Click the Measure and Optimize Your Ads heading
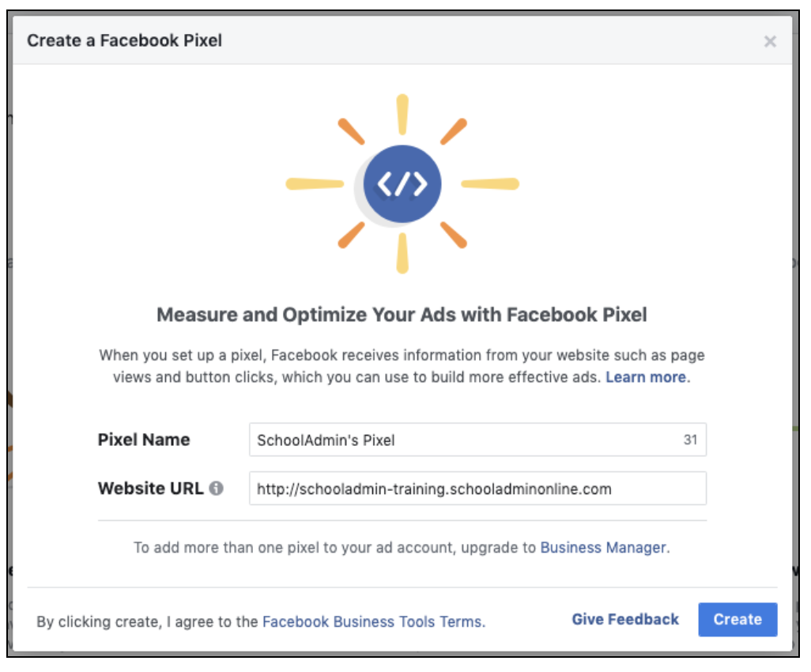This screenshot has width=811, height=672. click(x=402, y=315)
